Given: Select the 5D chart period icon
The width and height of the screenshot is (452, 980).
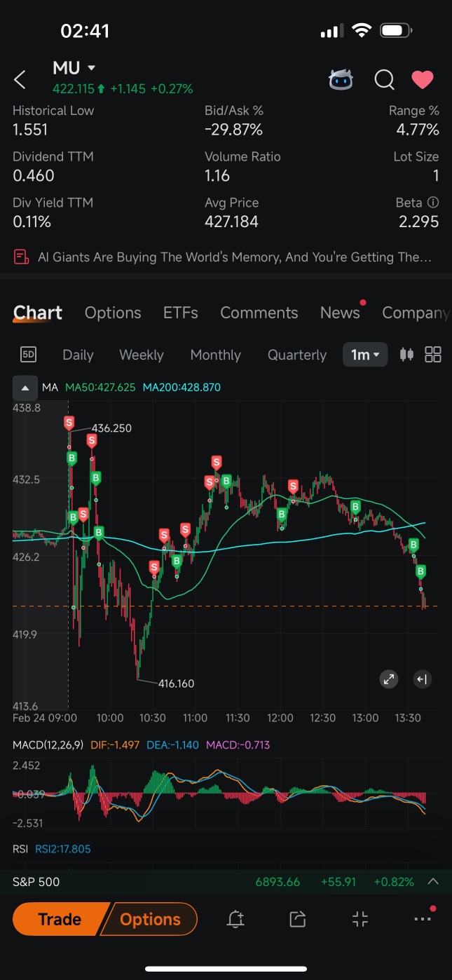Looking at the screenshot, I should (x=28, y=355).
